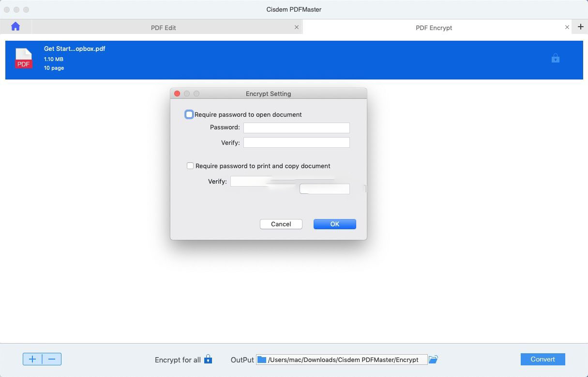
Task: Select the PDF Encrypt tab
Action: click(x=434, y=28)
